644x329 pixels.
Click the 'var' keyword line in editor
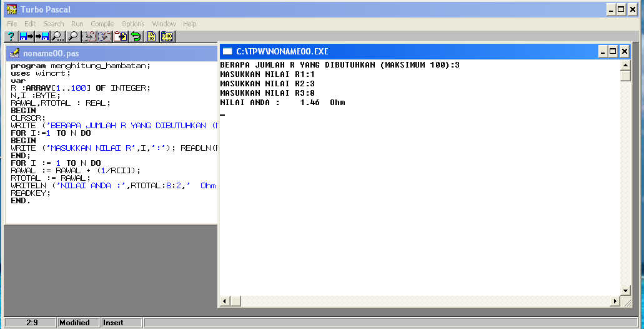pos(18,81)
